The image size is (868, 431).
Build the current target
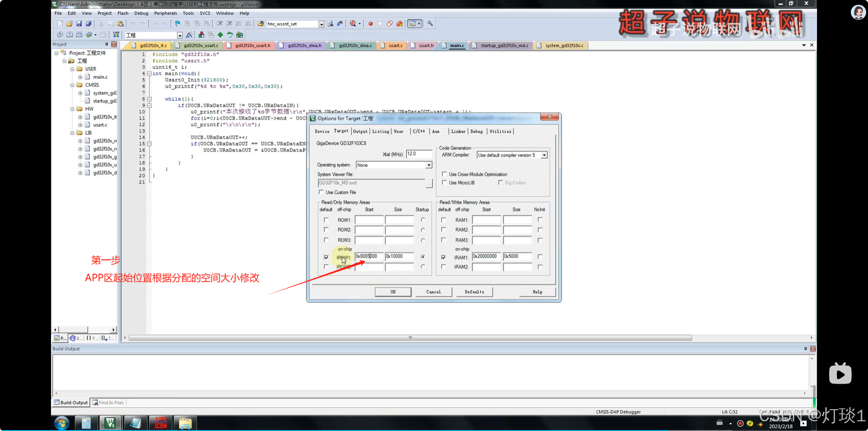click(69, 34)
